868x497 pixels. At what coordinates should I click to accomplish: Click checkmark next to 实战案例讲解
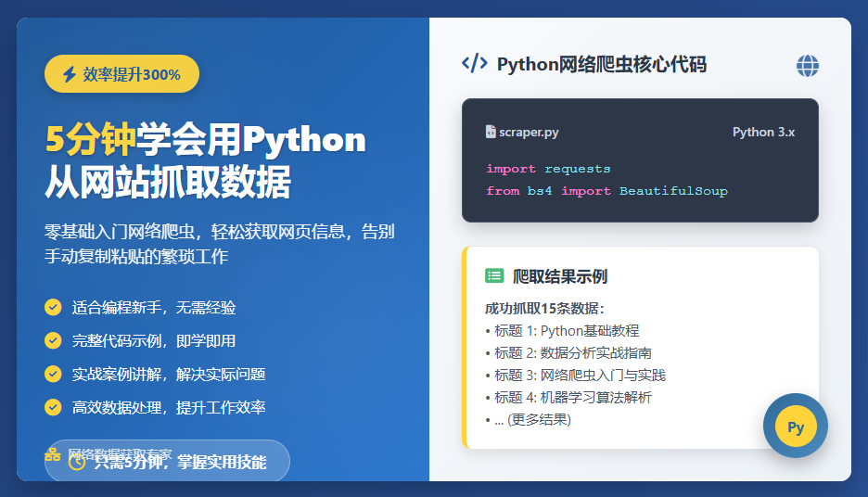point(53,374)
